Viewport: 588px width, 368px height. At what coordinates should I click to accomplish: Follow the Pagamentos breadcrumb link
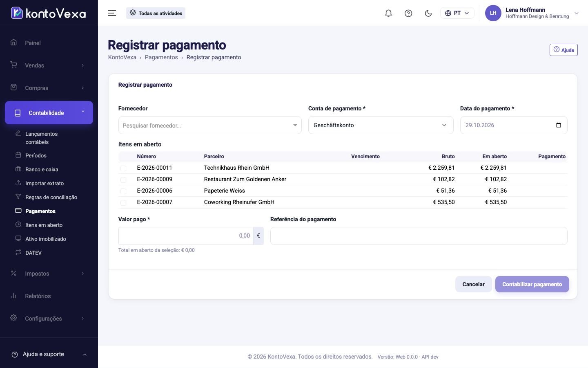click(x=161, y=57)
